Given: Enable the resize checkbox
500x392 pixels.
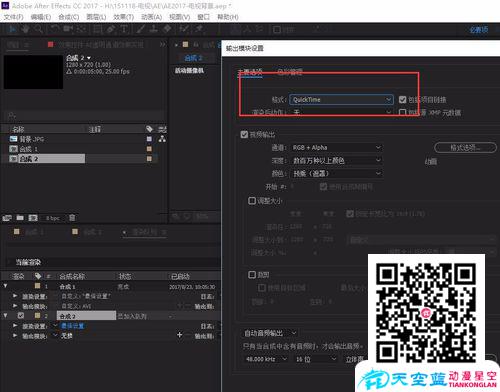Looking at the screenshot, I should click(x=252, y=201).
